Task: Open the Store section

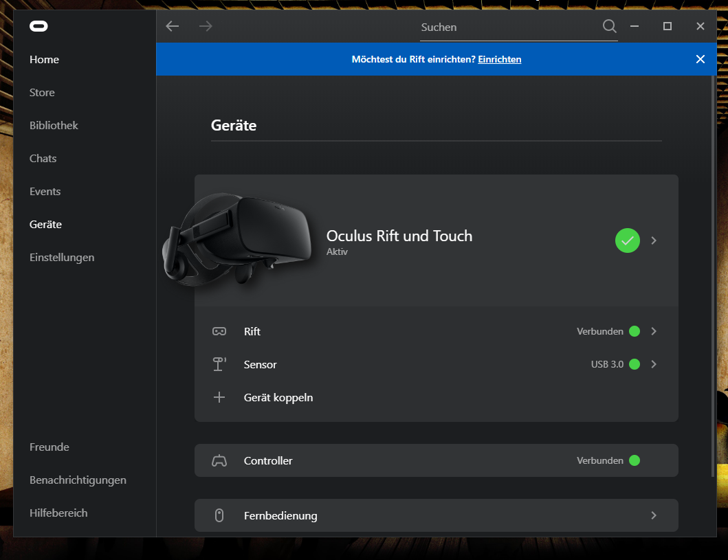Action: [42, 92]
